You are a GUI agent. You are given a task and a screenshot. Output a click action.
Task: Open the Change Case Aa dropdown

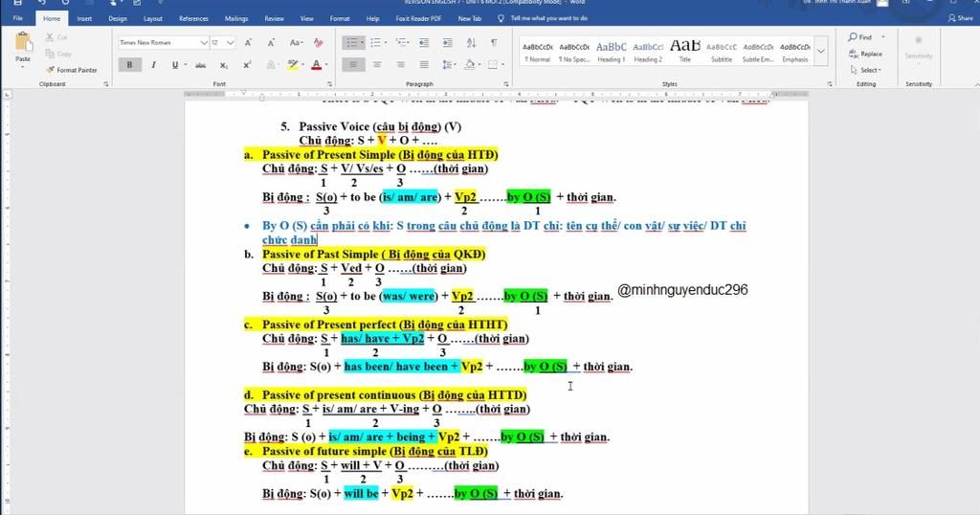[x=296, y=42]
